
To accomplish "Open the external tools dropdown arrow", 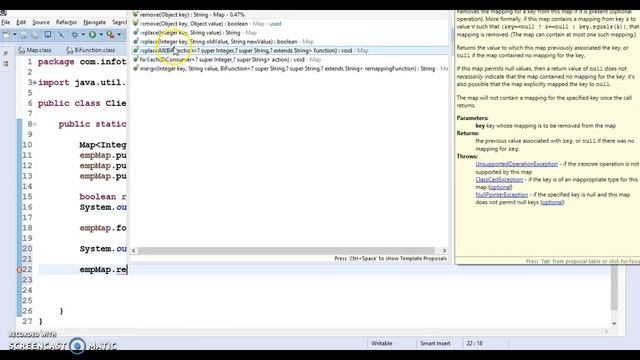I will tap(119, 34).
